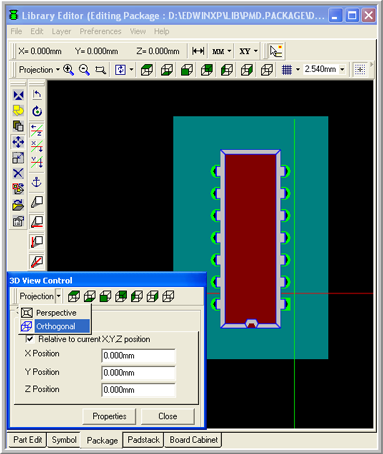The image size is (383, 454).
Task: Select the mirror tool in left toolbar
Action: (18, 95)
